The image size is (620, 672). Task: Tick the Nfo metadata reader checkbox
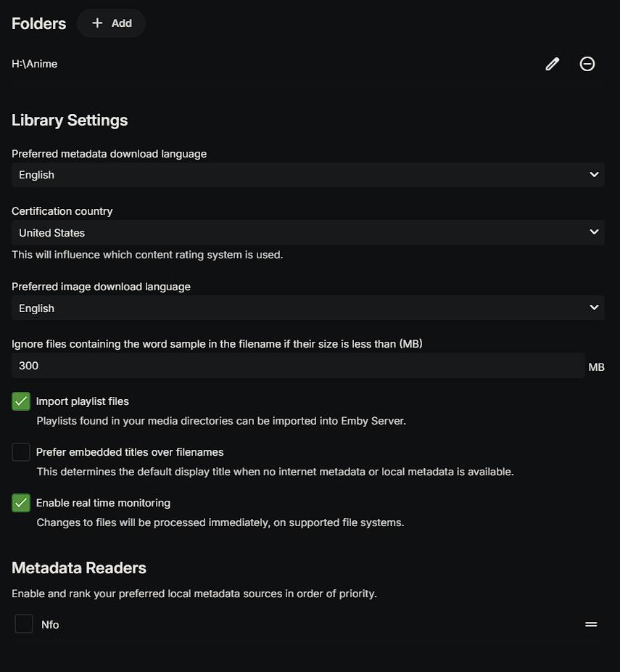(x=24, y=624)
